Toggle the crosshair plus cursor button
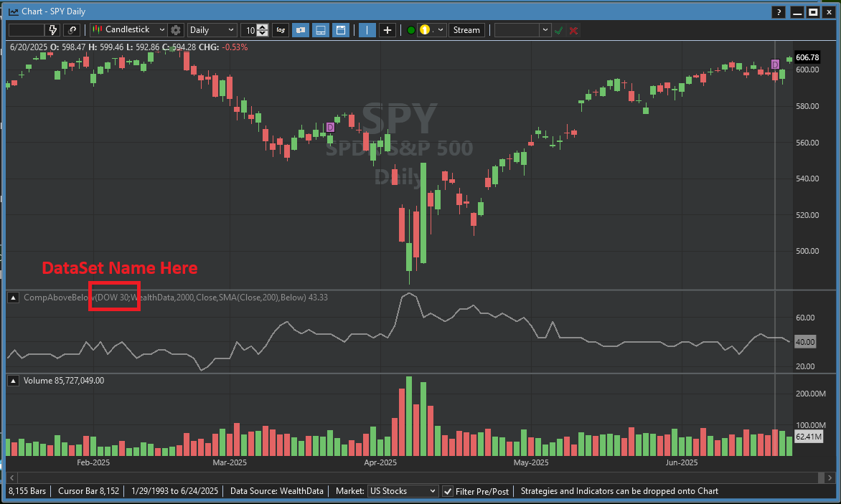 click(387, 30)
